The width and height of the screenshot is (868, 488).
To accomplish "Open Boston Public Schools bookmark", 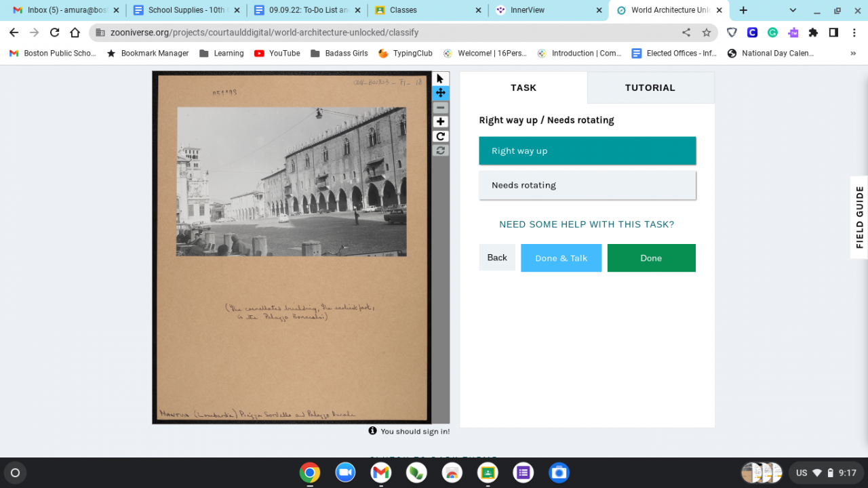I will click(53, 53).
